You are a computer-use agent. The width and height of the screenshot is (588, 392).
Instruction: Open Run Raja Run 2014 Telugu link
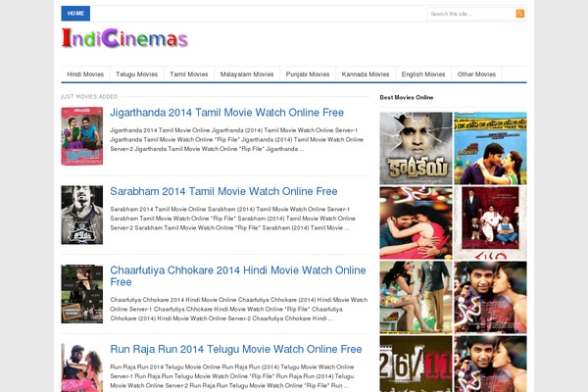click(236, 349)
